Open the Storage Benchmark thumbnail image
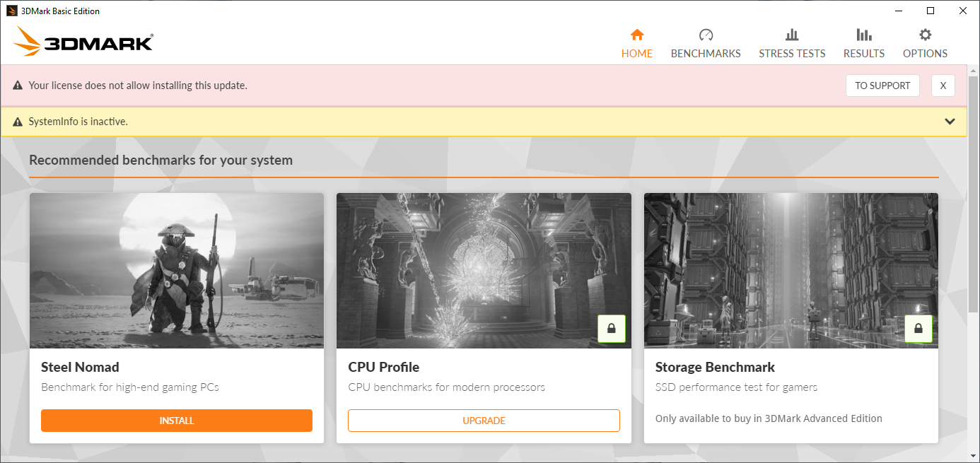Viewport: 980px width, 463px height. point(791,271)
